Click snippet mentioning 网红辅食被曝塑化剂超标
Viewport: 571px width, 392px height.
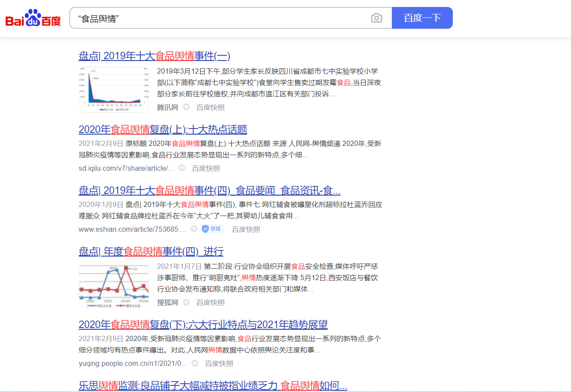(x=230, y=210)
